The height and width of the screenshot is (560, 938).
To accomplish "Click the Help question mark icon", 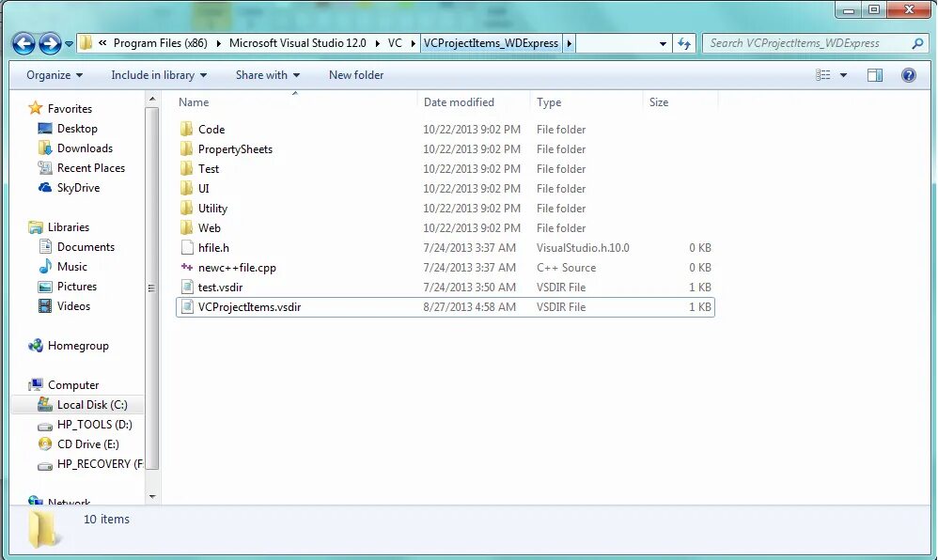I will pos(908,75).
